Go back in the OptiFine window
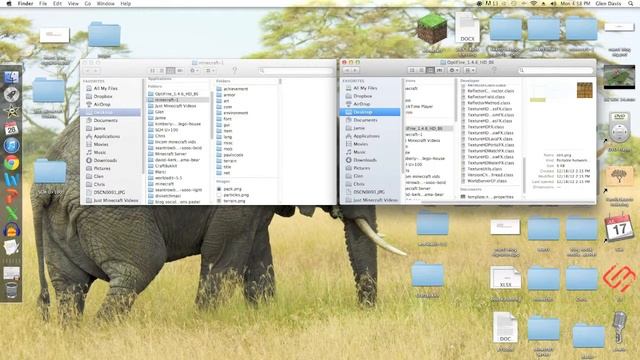640x360 pixels. [347, 70]
